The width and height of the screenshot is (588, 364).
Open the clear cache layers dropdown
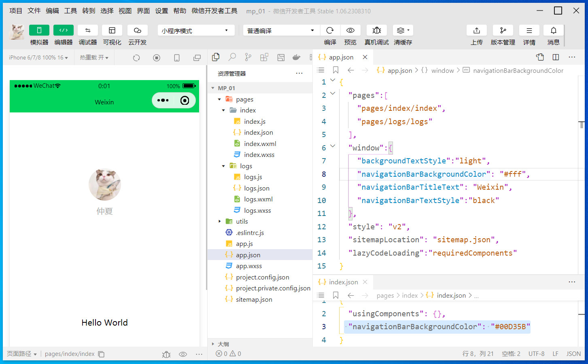pos(403,30)
